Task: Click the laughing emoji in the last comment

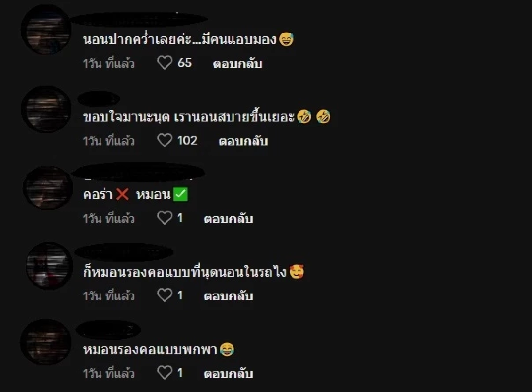Action: click(226, 350)
